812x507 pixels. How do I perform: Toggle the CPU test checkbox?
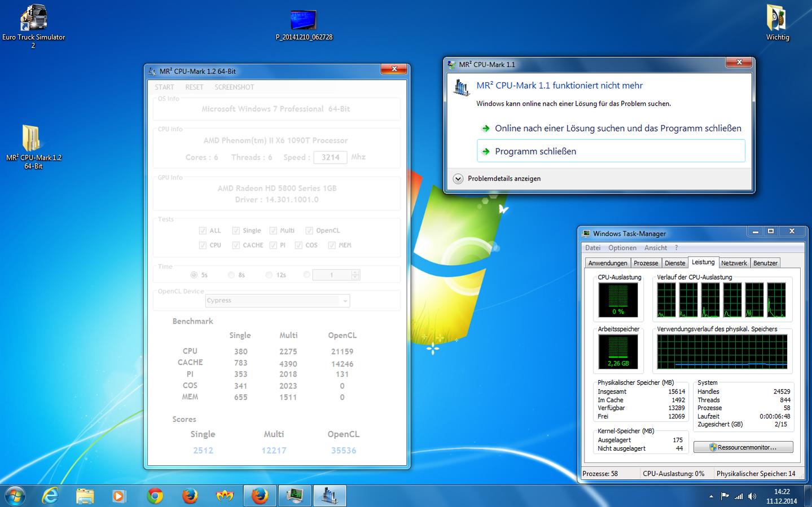click(203, 245)
